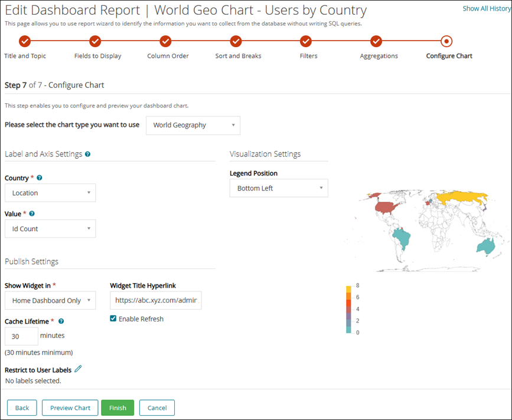
Task: Click the Fields to Display step checkmark icon
Action: pyautogui.click(x=95, y=41)
